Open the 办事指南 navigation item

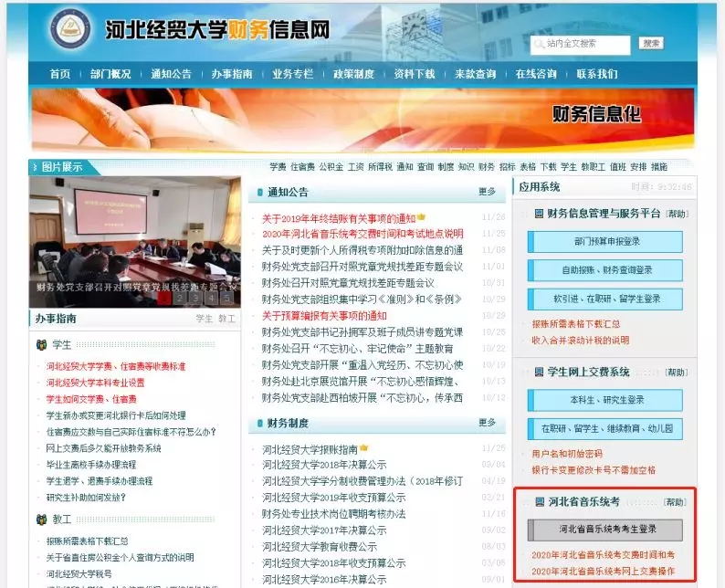click(232, 74)
